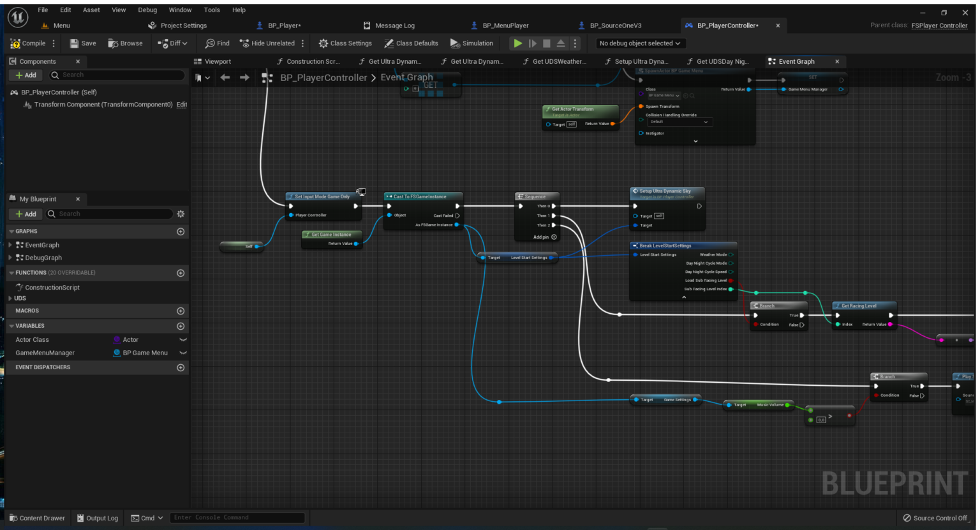Open the debug object selector dropdown
This screenshot has width=980, height=530.
point(639,43)
